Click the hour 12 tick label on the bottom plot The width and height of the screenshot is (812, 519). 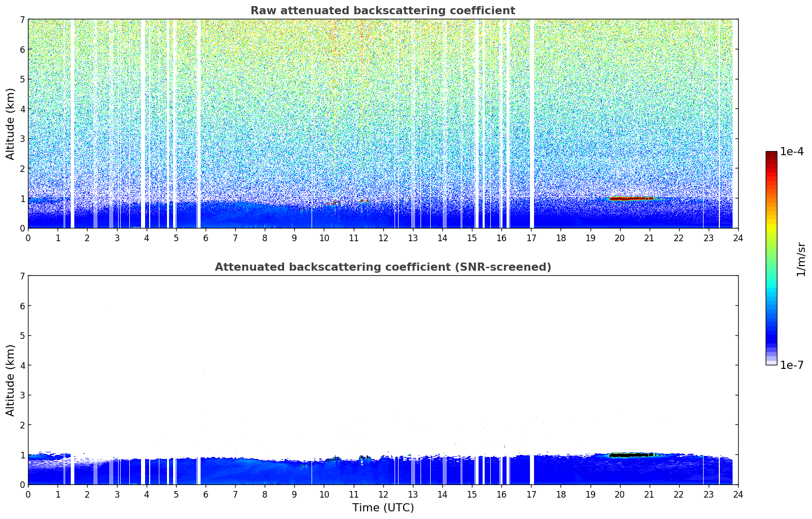point(383,495)
